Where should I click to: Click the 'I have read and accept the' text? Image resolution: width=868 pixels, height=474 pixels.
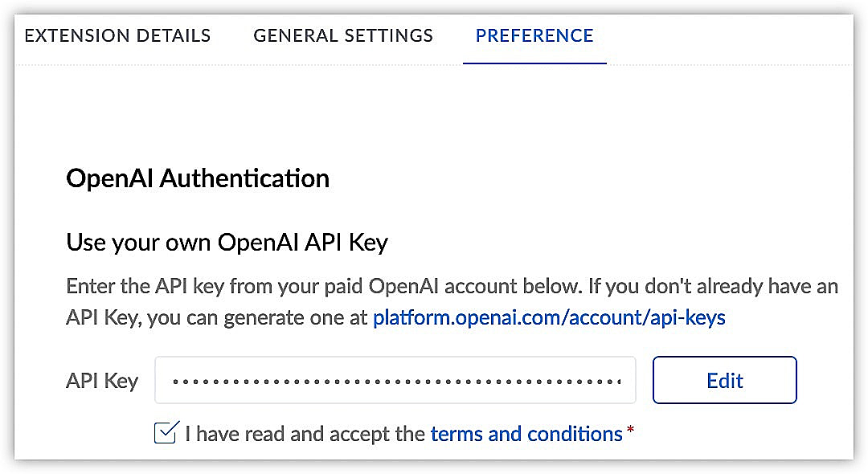(305, 434)
